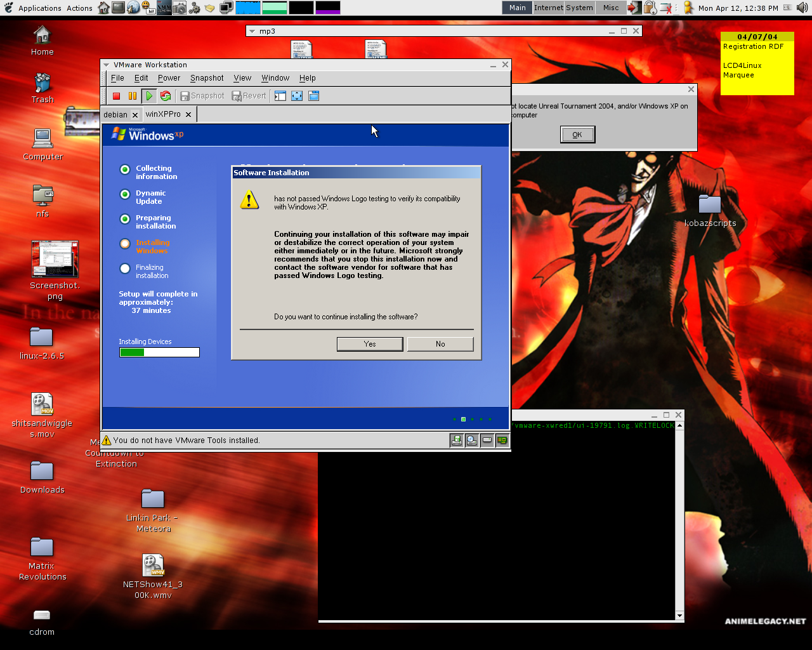Open the Power menu
Image resolution: width=812 pixels, height=650 pixels.
coord(169,78)
